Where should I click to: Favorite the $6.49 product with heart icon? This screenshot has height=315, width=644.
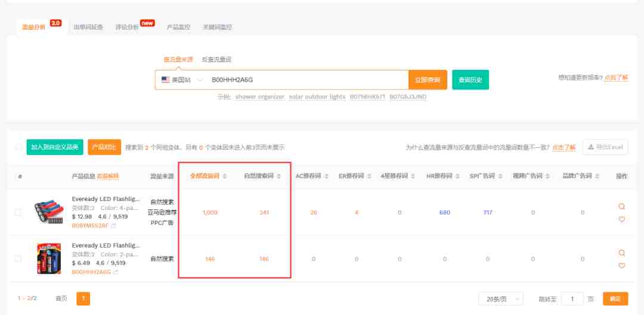pos(621,265)
